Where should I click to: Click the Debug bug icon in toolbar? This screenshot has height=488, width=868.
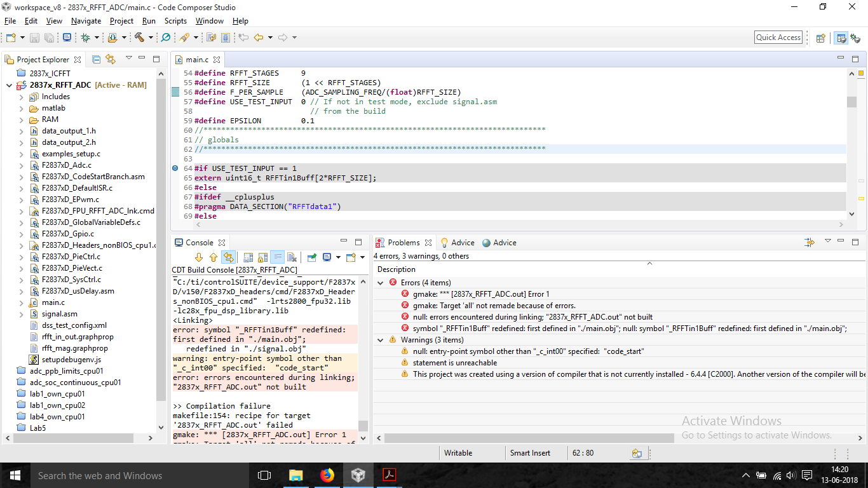tap(85, 37)
